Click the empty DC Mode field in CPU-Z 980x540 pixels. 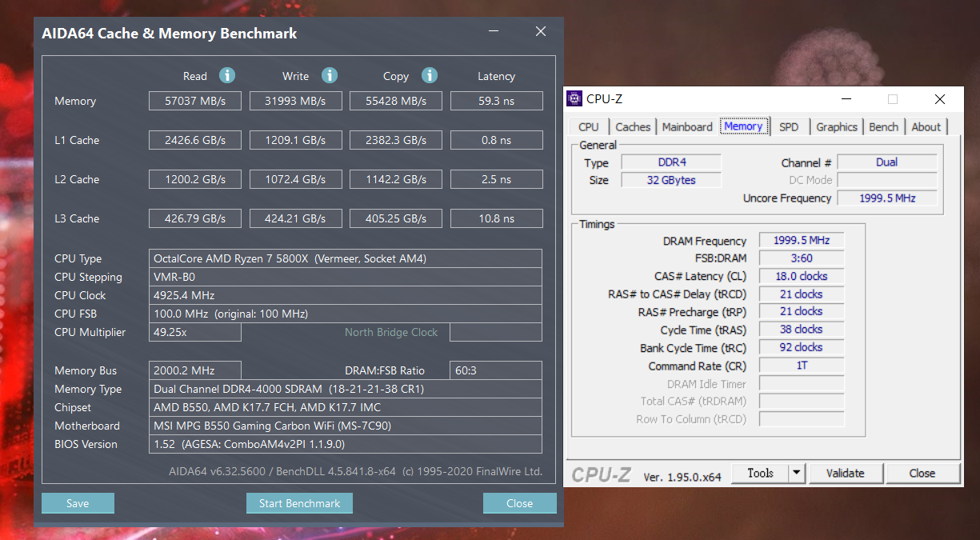[x=887, y=180]
